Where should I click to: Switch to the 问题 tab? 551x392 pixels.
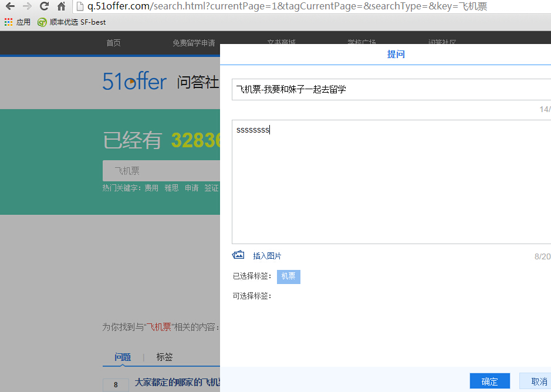[123, 357]
